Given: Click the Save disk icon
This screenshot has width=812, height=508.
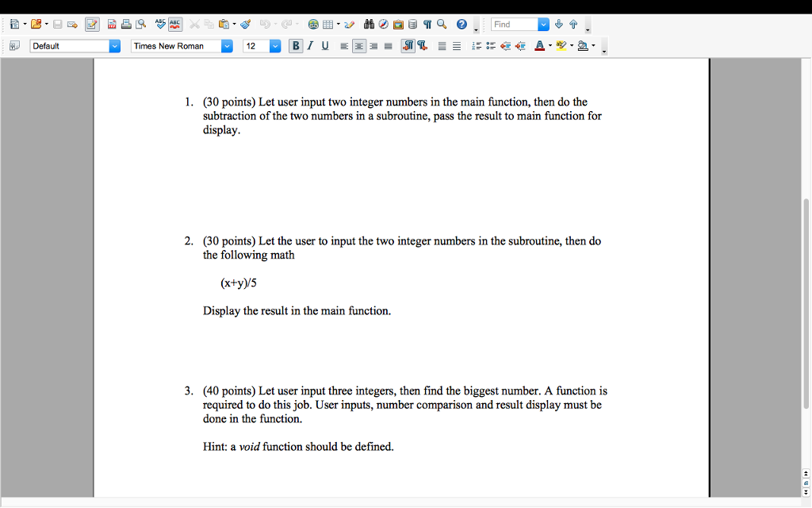Looking at the screenshot, I should click(57, 25).
